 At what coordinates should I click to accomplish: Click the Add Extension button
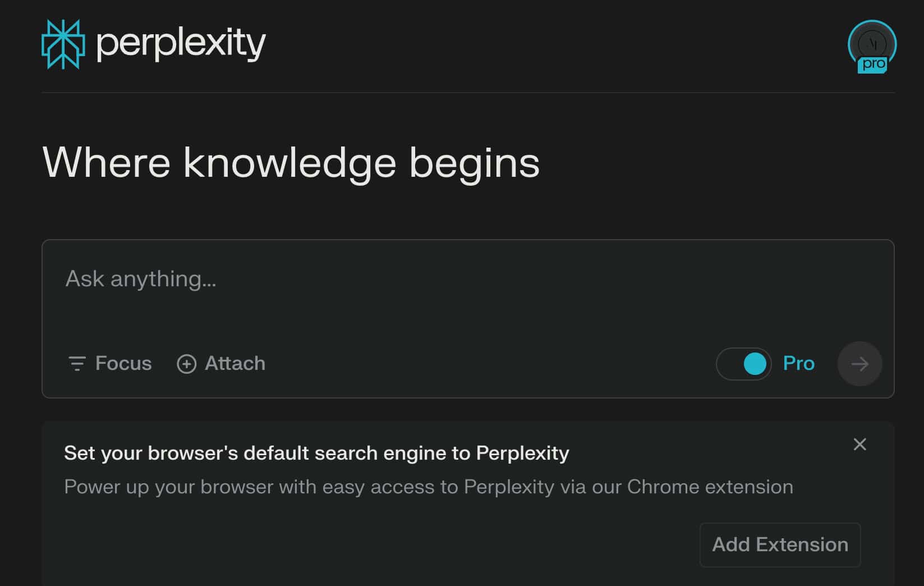click(780, 544)
